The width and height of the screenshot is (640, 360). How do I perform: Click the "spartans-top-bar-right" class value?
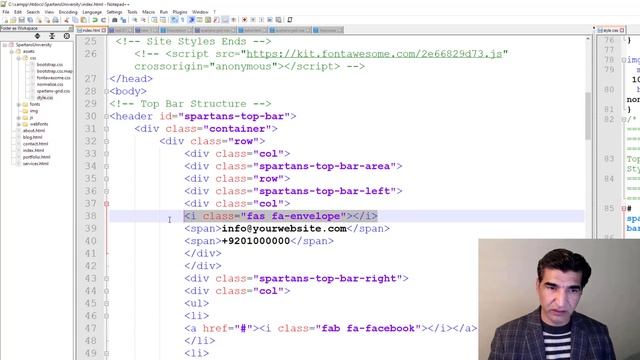pos(328,278)
